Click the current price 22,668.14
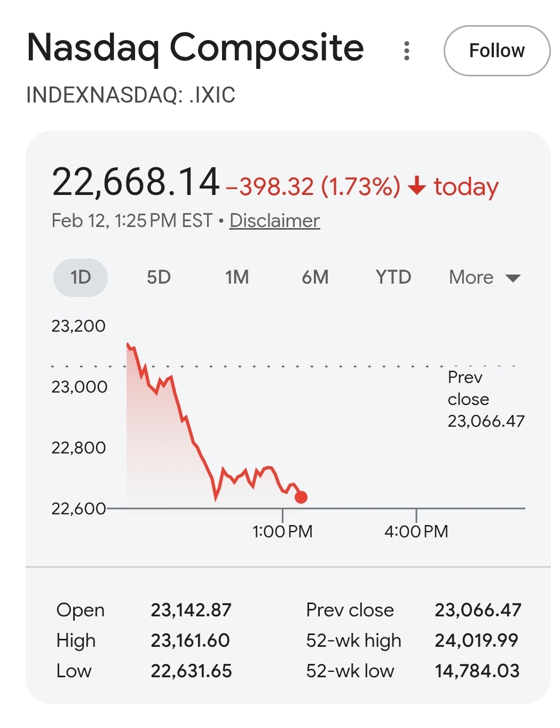Image resolution: width=560 pixels, height=728 pixels. click(136, 182)
